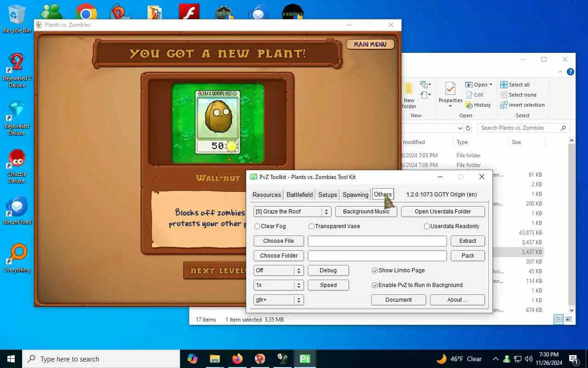Click the Wall-nut seed packet card

point(217,122)
